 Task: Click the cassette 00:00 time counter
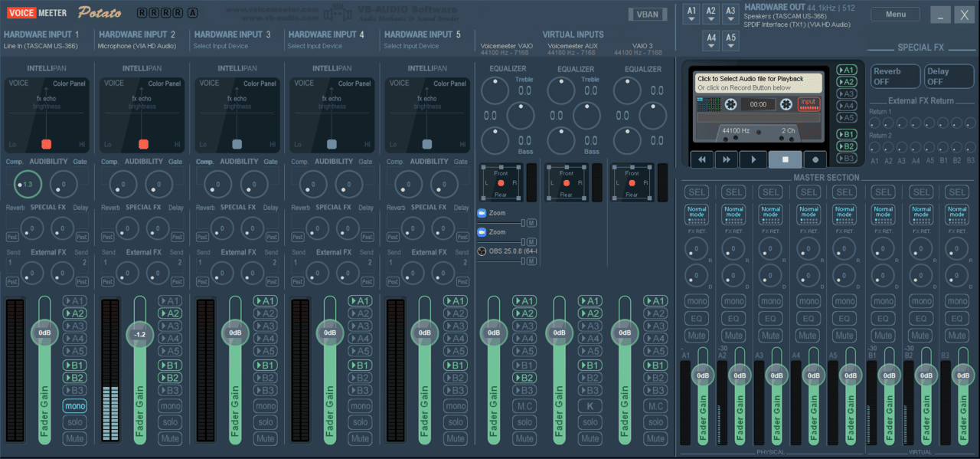point(758,104)
